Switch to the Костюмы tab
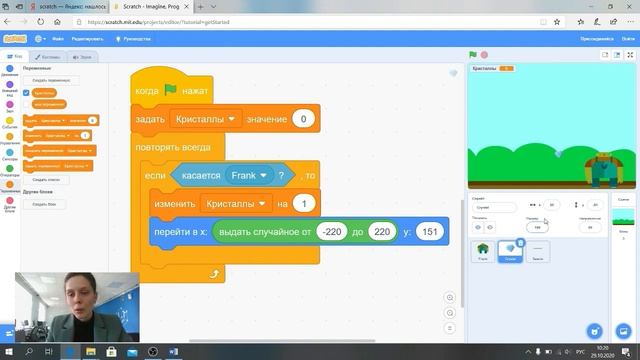Image resolution: width=640 pixels, height=360 pixels. [47, 57]
